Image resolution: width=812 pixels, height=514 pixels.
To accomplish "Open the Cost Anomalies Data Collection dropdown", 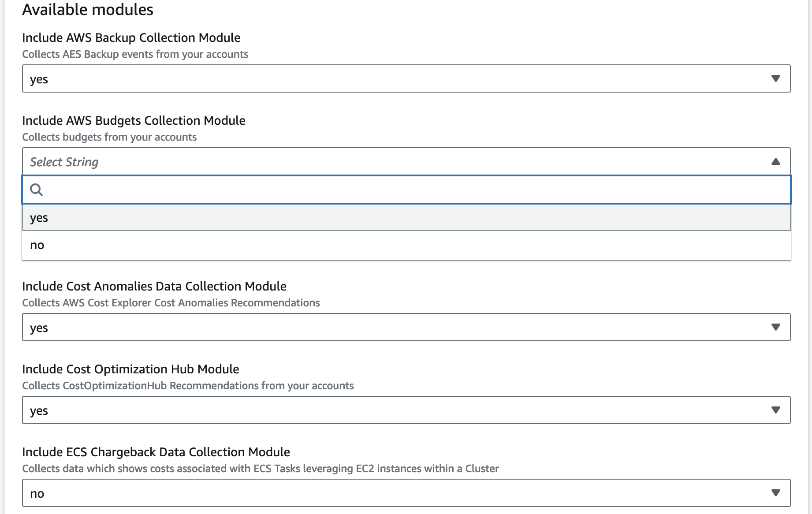I will (406, 327).
